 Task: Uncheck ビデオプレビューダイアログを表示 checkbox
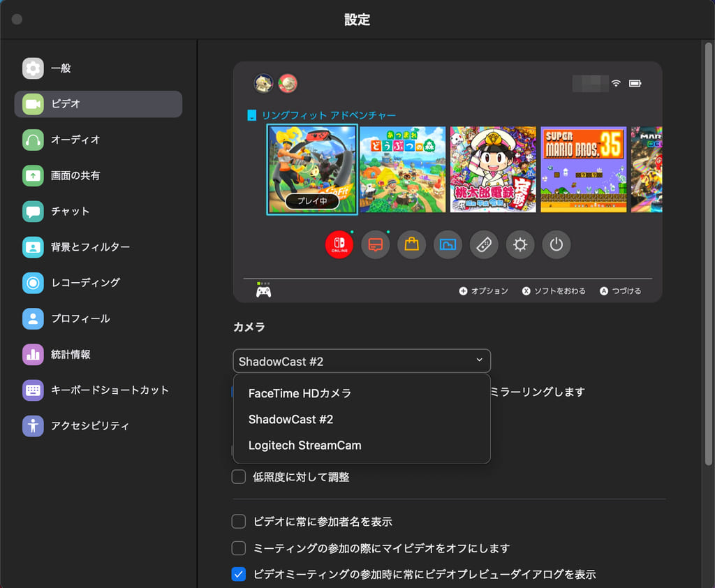(239, 574)
